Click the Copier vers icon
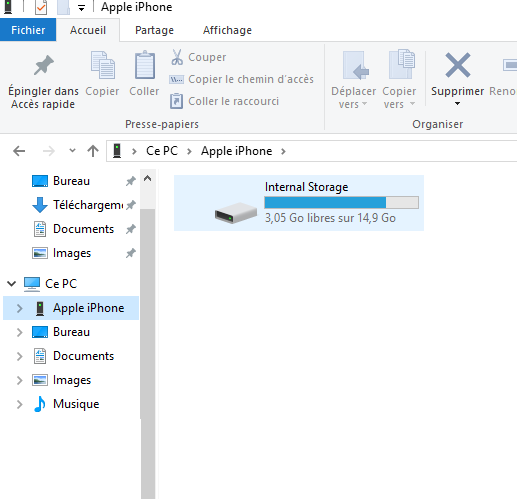Image resolution: width=517 pixels, height=499 pixels. pos(402,64)
